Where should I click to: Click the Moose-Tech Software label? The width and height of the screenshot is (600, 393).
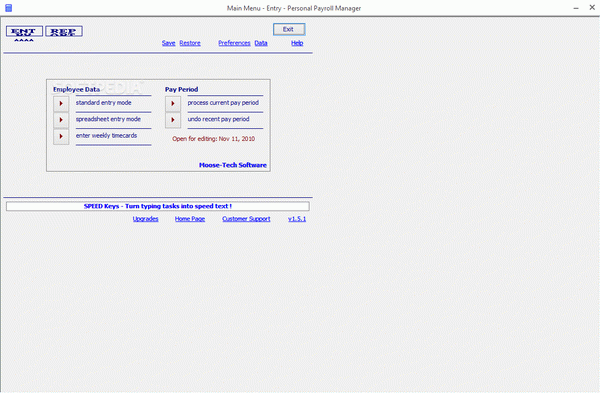(233, 165)
